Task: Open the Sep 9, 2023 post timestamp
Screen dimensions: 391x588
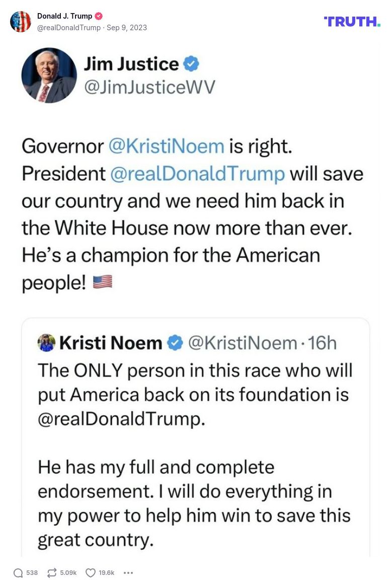Action: click(x=127, y=28)
